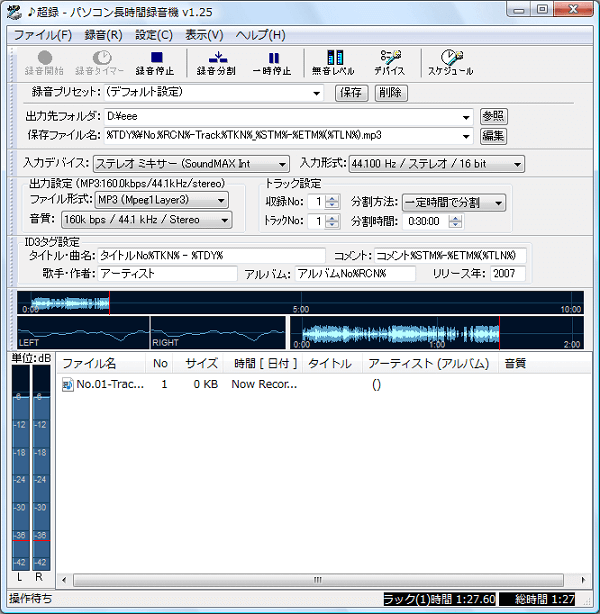
Task: Increase the トラックNo value
Action: point(332,219)
